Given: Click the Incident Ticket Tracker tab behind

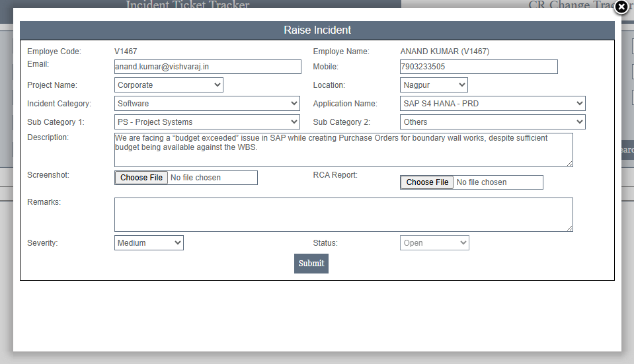Looking at the screenshot, I should 188,4.
